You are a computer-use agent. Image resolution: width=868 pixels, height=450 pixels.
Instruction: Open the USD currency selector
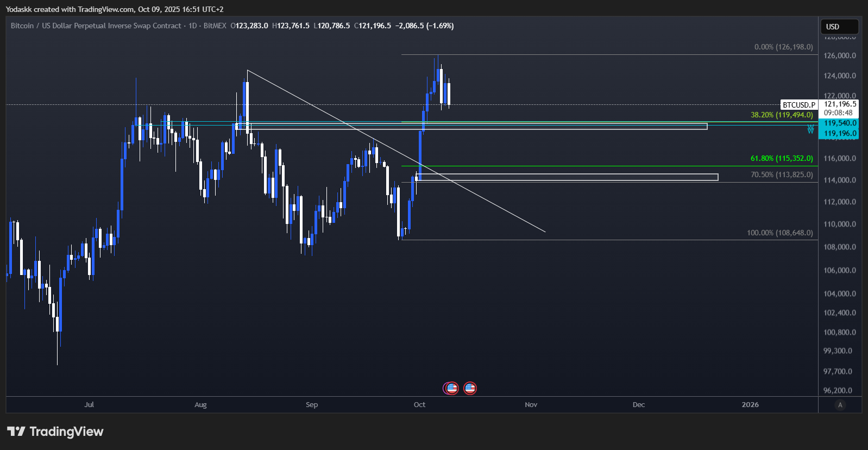[x=839, y=27]
